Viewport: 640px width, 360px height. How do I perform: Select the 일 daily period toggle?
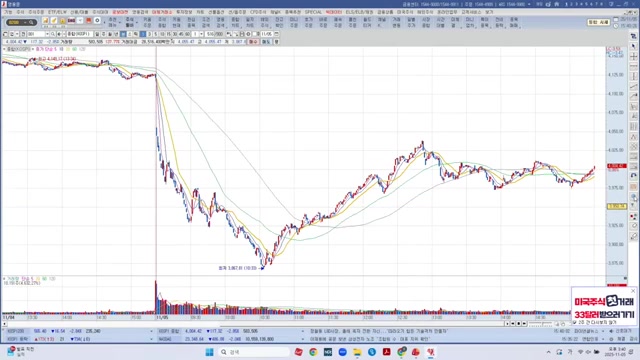[x=97, y=34]
